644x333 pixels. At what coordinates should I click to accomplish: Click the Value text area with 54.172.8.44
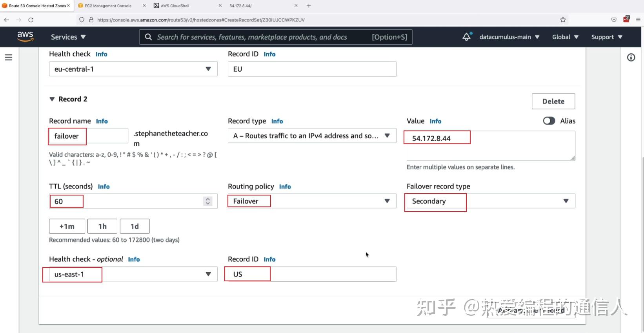pos(491,146)
